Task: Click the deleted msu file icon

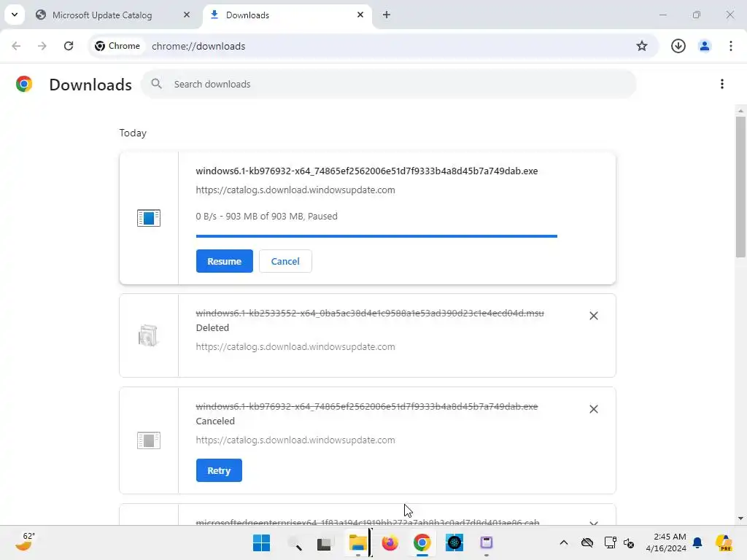Action: pos(148,335)
